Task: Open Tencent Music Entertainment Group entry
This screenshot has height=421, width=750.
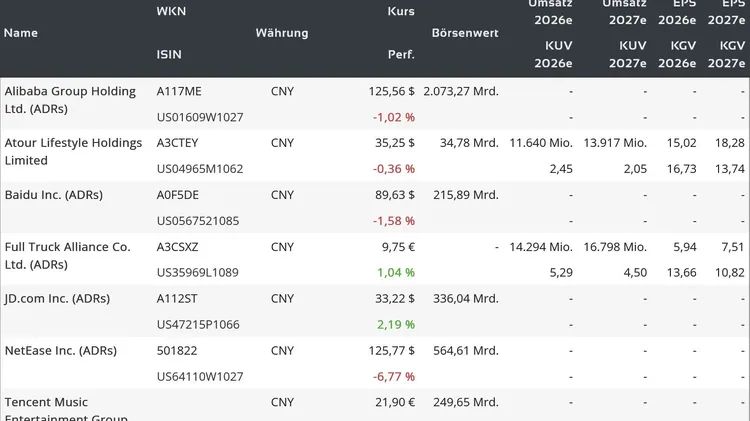Action: (66, 410)
